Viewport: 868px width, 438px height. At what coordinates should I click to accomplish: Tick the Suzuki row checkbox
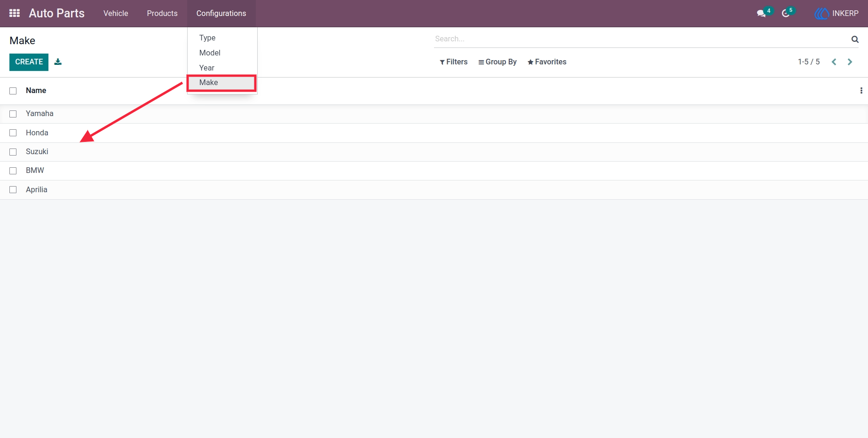coord(13,152)
